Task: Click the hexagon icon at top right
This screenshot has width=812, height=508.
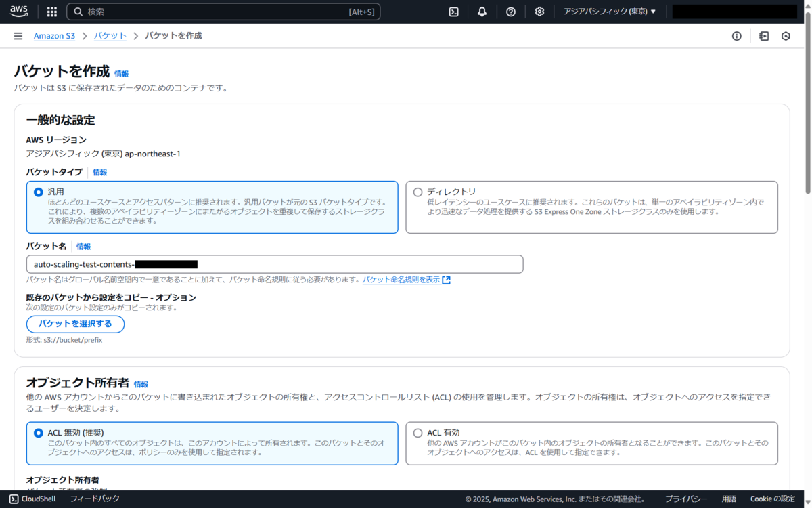Action: 786,36
